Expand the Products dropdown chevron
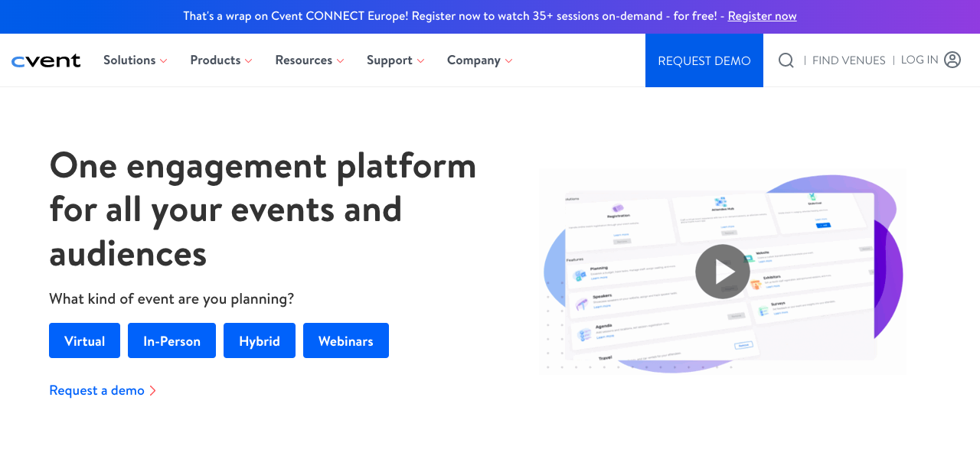This screenshot has width=980, height=456. (x=248, y=61)
